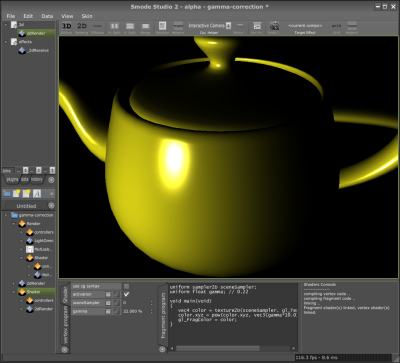
Task: Click the activation parameter label
Action: [x=82, y=295]
